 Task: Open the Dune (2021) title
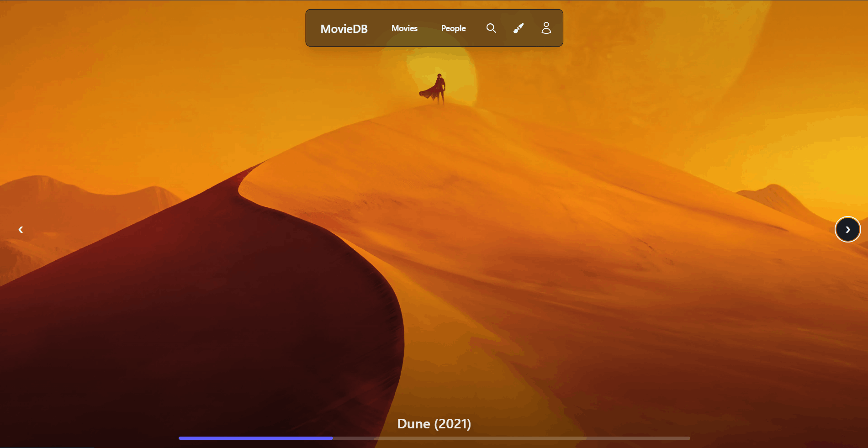[434, 424]
